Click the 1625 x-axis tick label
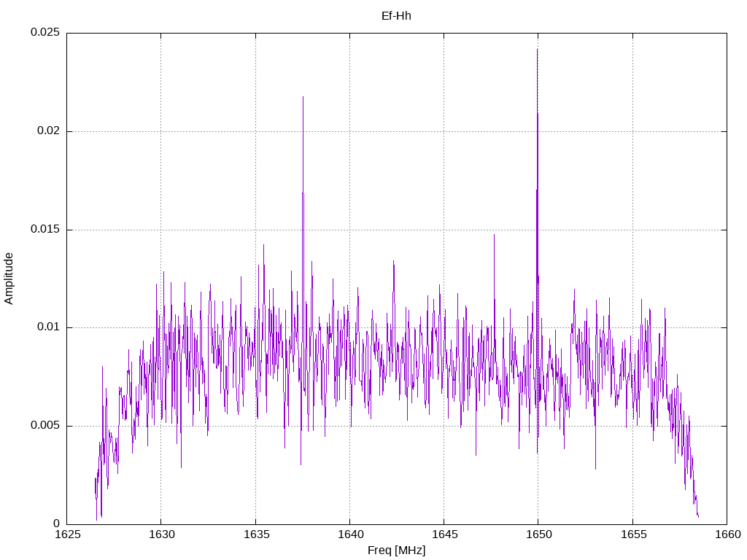This screenshot has height=560, width=747. tap(67, 534)
